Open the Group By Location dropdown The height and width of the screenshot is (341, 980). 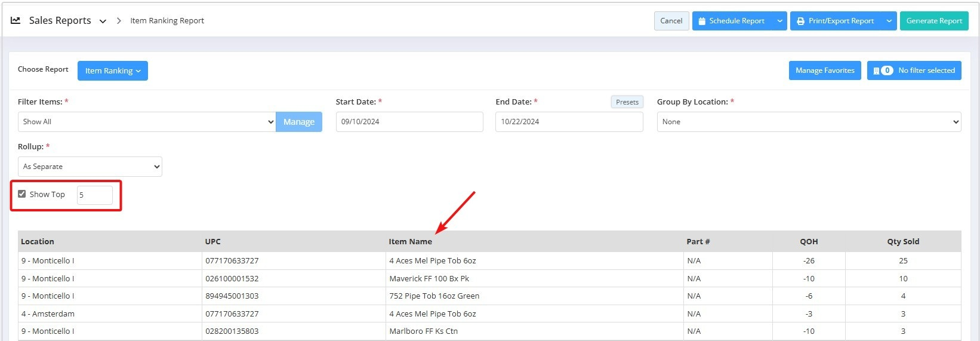pos(808,122)
